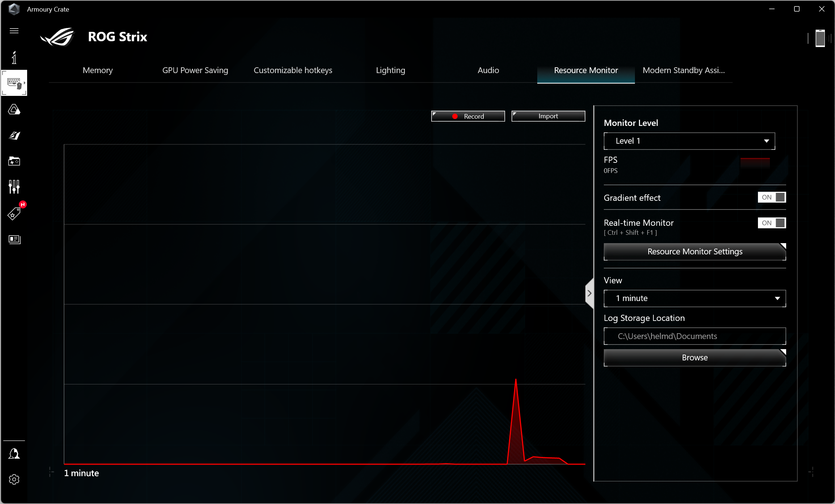This screenshot has width=835, height=504.
Task: Switch to GPU Power Saving tab
Action: (195, 70)
